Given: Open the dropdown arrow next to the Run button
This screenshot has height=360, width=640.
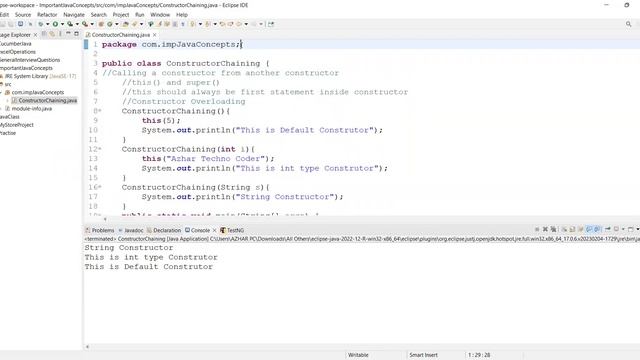Looking at the screenshot, I should pos(62,24).
